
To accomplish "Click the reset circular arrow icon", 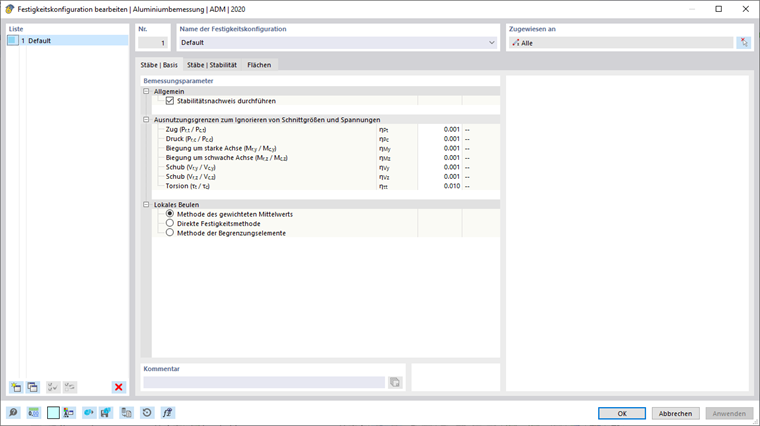I will click(147, 412).
